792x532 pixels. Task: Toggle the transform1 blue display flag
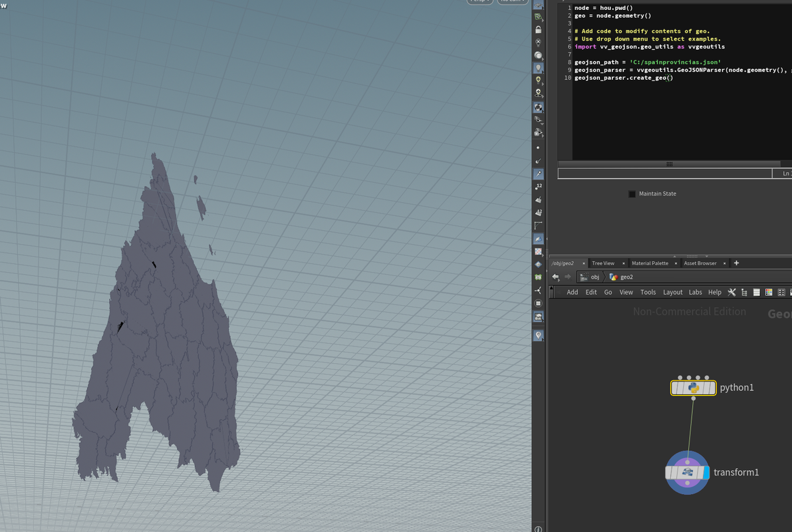pos(706,473)
